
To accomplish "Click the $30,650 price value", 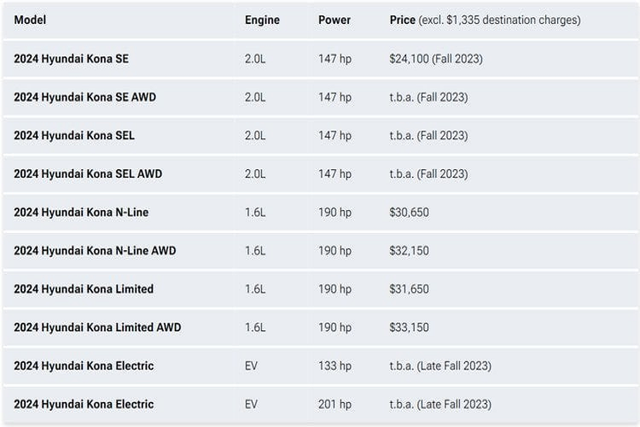I will 410,212.
